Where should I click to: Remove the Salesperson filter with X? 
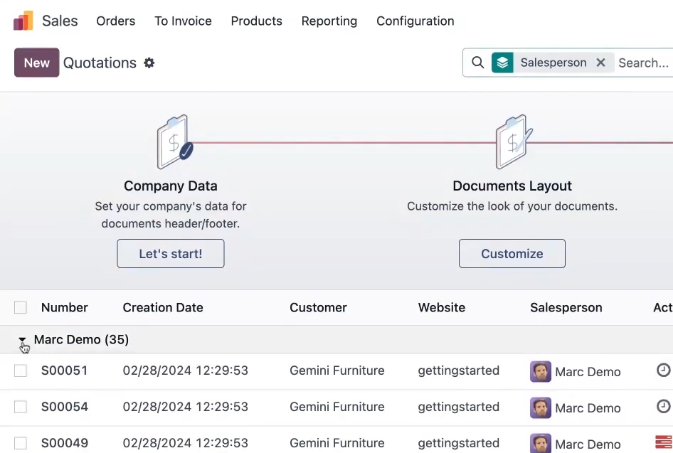(x=601, y=63)
